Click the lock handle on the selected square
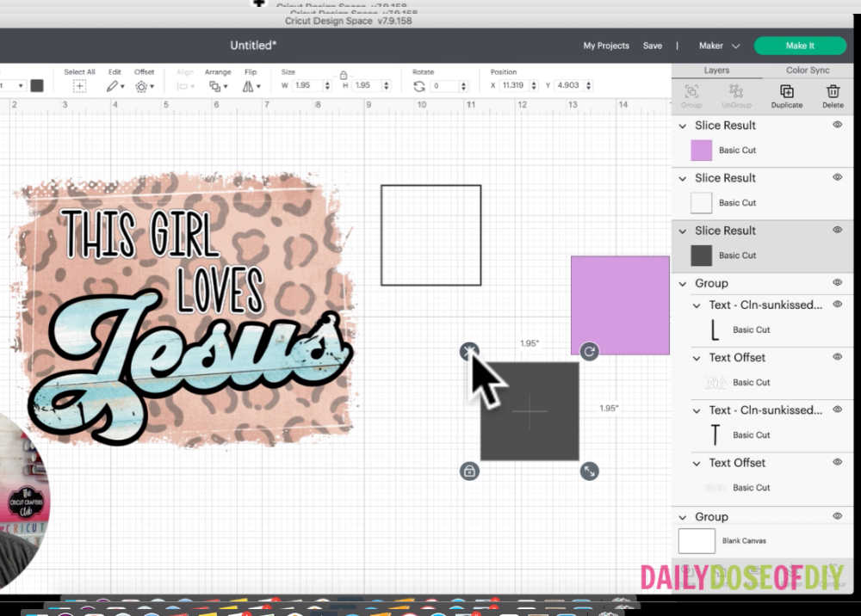861x616 pixels. point(469,471)
